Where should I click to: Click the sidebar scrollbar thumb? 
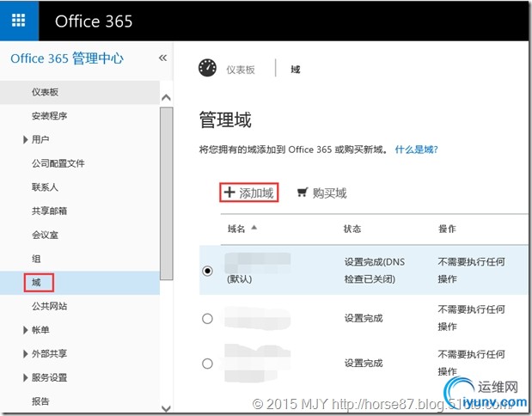point(166,193)
